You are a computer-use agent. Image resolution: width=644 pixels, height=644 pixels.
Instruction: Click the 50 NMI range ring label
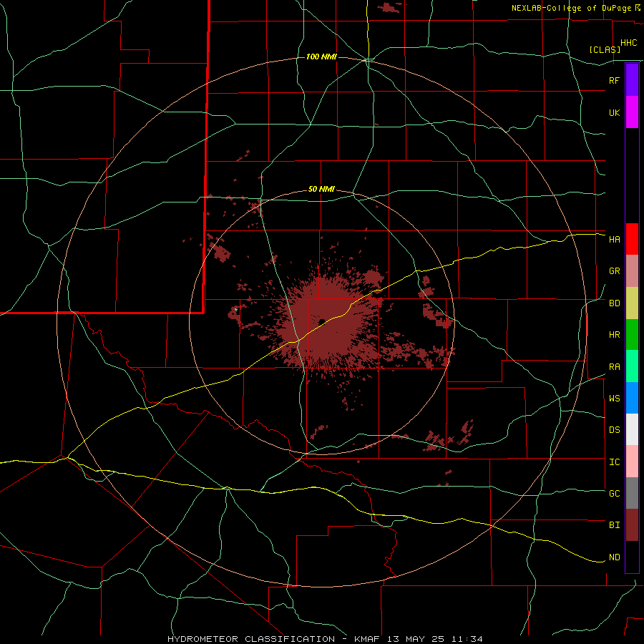[x=321, y=190]
